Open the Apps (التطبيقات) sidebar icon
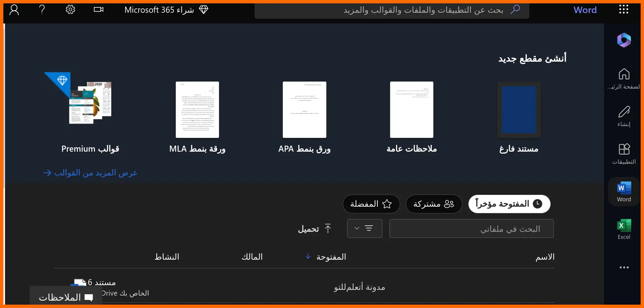The image size is (644, 308). 624,154
